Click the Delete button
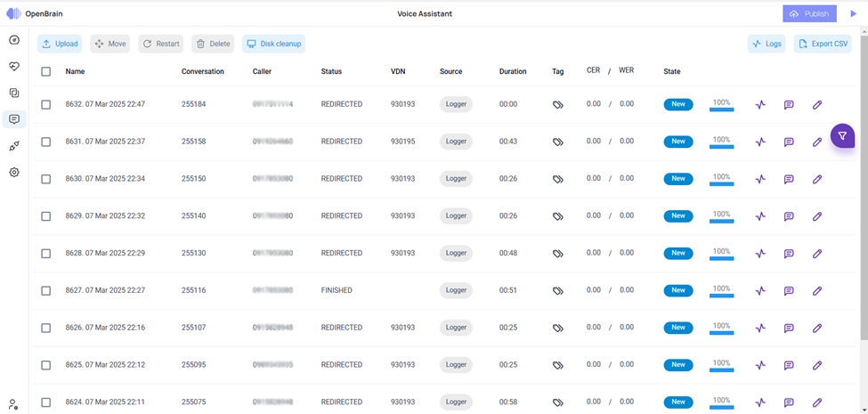This screenshot has height=414, width=868. pos(213,44)
